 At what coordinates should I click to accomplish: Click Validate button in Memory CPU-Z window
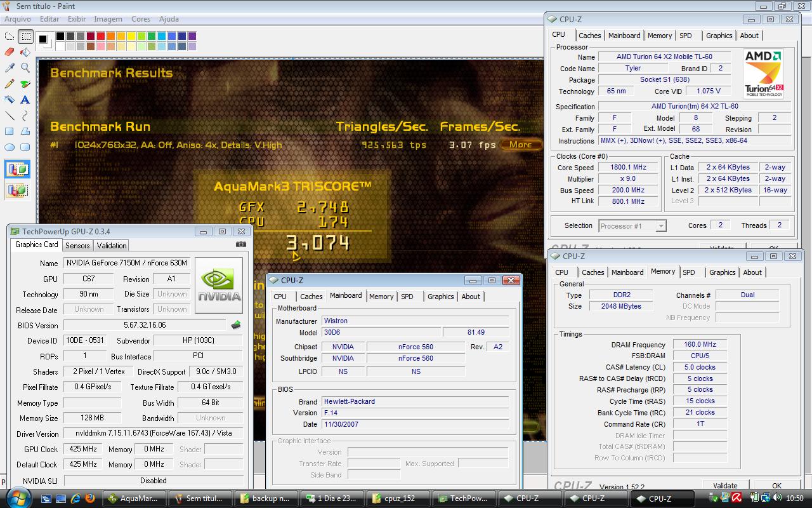[x=725, y=486]
